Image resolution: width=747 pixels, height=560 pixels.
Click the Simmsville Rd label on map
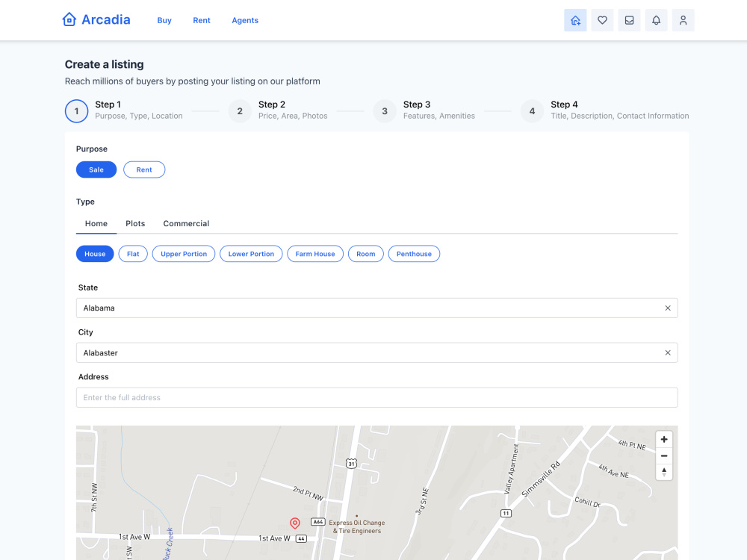[x=541, y=479]
